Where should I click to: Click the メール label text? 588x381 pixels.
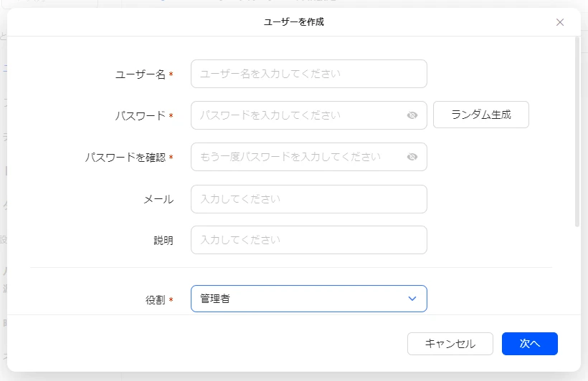(x=158, y=200)
